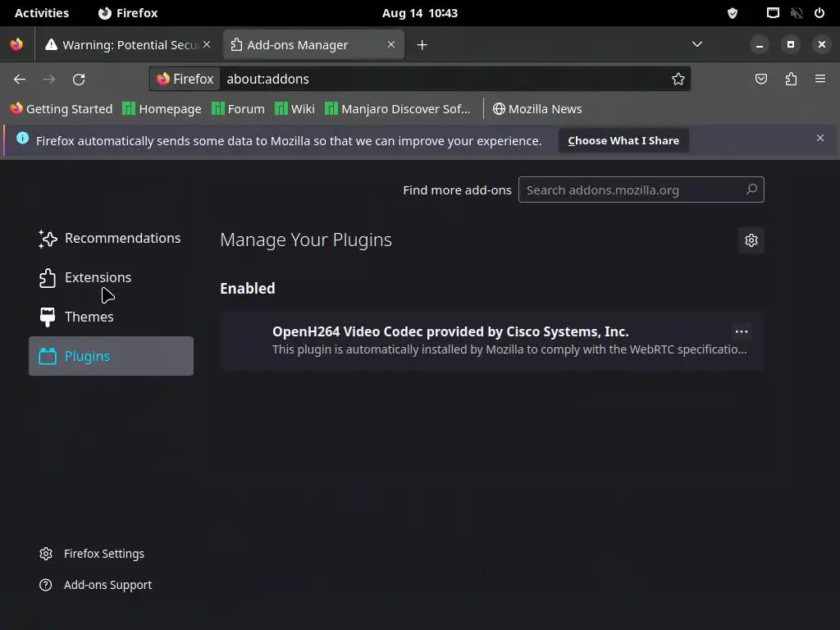The height and width of the screenshot is (630, 840).
Task: Click the display icon in system tray
Action: click(773, 13)
